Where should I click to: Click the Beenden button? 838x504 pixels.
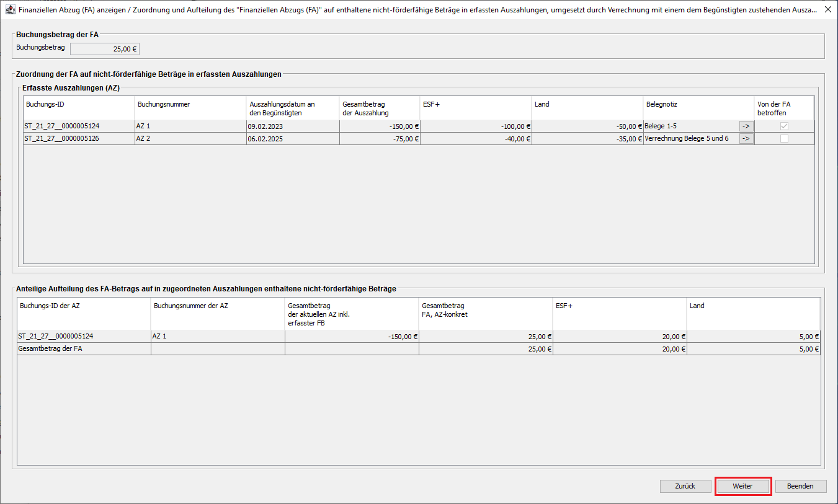coord(800,486)
